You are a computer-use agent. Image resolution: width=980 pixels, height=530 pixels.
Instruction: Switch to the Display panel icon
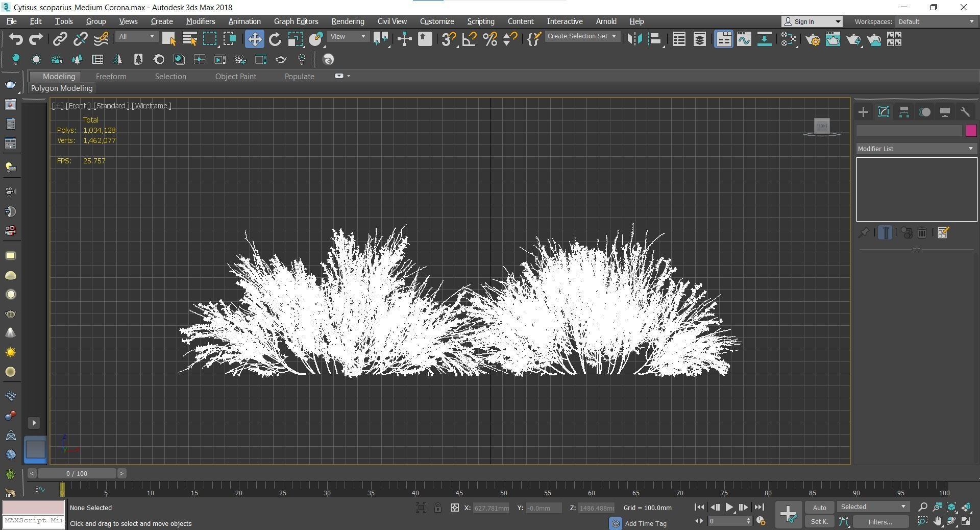[945, 112]
